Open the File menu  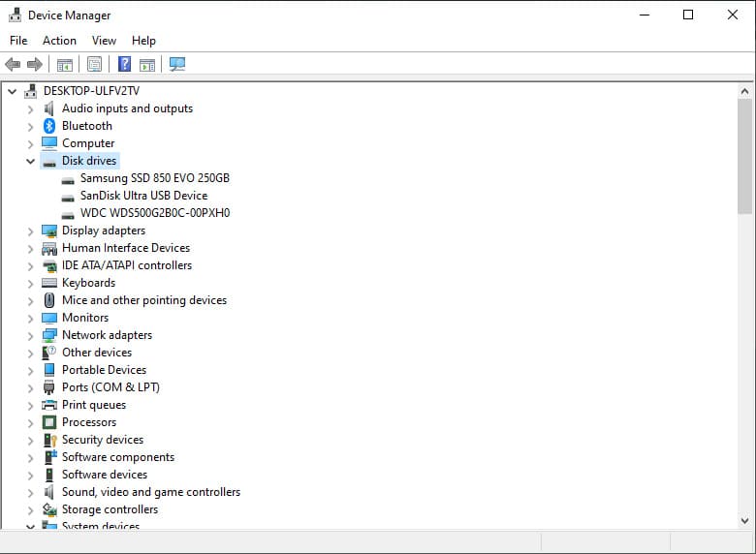pyautogui.click(x=18, y=41)
